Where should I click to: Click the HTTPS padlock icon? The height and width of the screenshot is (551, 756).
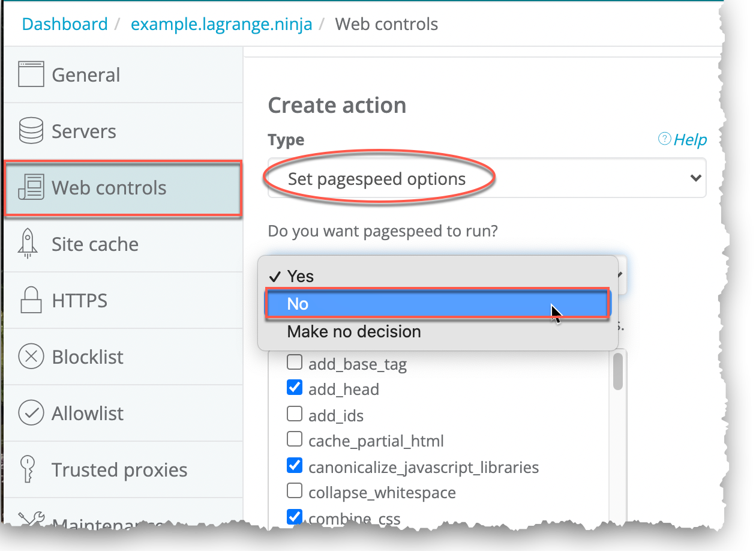(31, 300)
